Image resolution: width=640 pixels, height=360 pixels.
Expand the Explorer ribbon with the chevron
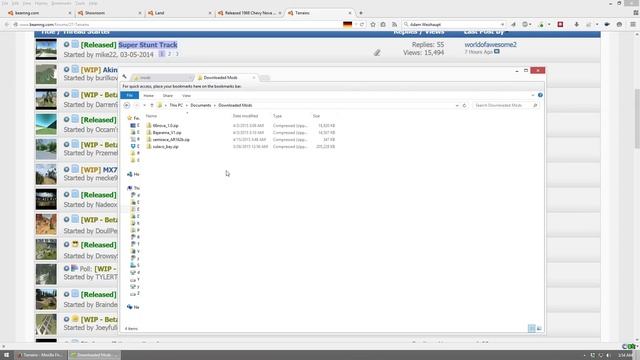pos(533,95)
